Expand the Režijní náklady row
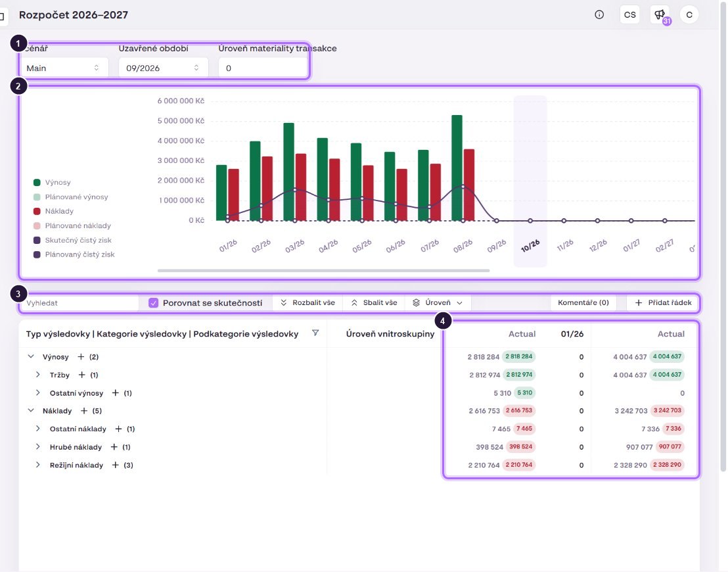The height and width of the screenshot is (572, 728). pyautogui.click(x=38, y=465)
